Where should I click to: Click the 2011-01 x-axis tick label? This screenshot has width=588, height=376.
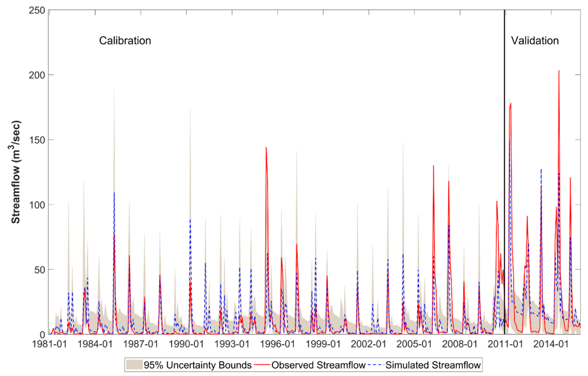tap(505, 344)
